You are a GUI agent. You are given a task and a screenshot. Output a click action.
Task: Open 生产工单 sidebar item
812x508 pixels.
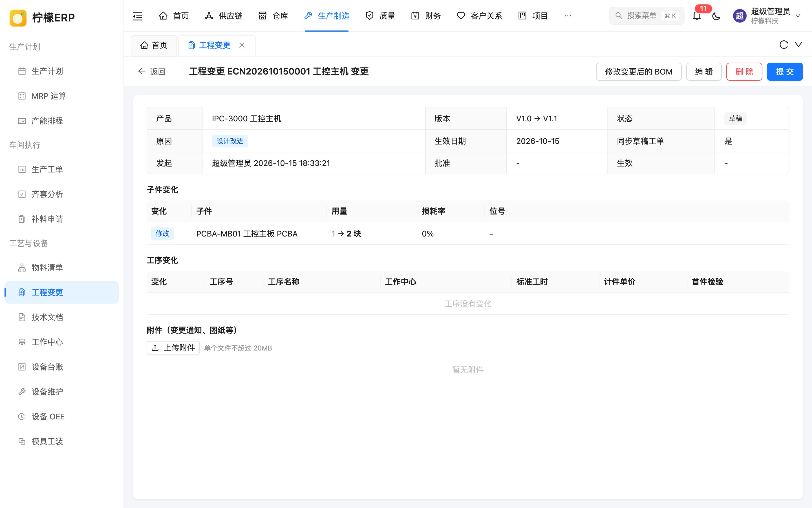(62, 169)
